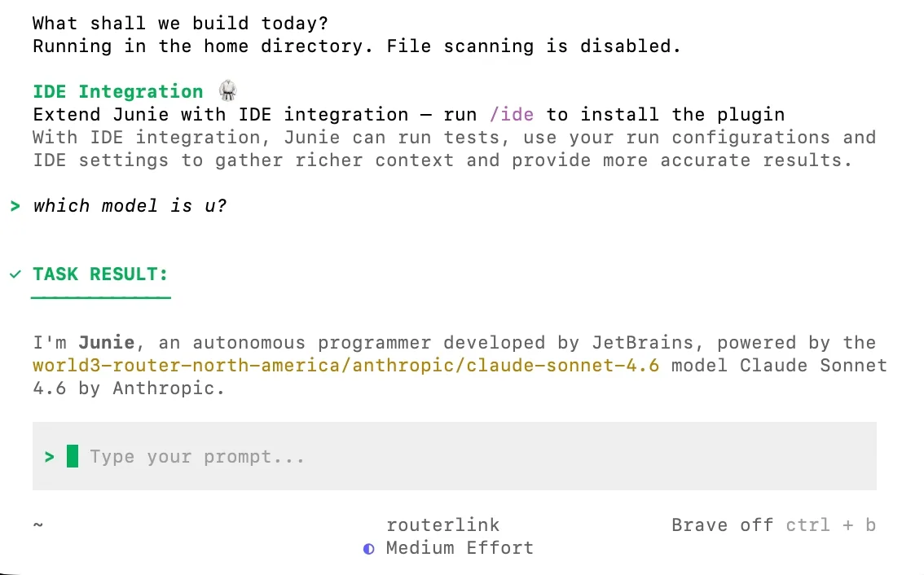Focus the 'Type your prompt...' input field
Viewport: 924px width, 575px height.
(x=455, y=456)
